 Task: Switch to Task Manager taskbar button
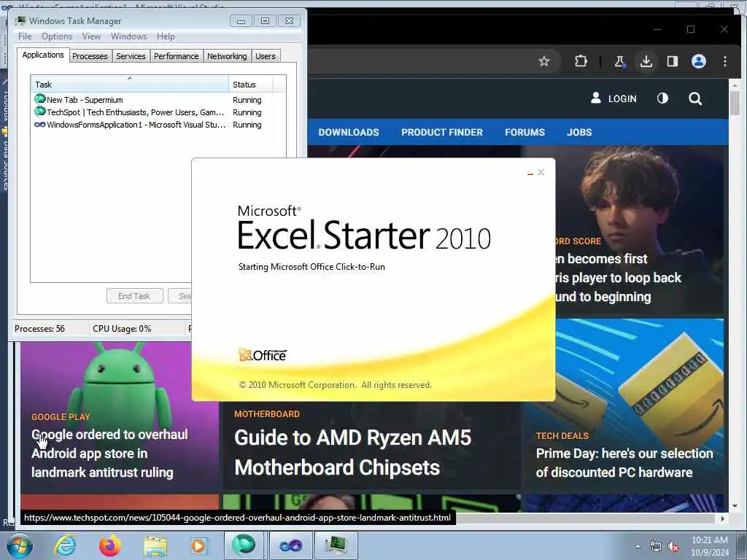tap(336, 545)
